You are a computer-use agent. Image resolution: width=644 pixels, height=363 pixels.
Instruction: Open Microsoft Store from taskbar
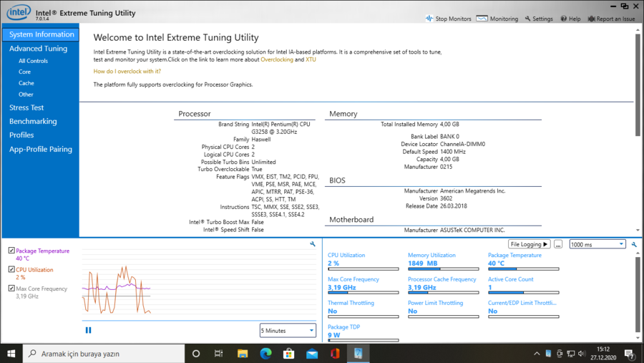[289, 354]
